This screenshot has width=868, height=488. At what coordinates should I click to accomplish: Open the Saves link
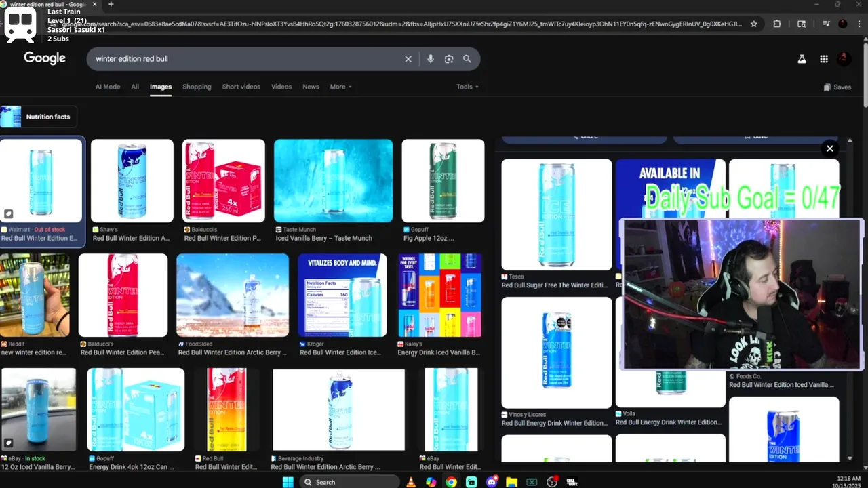click(837, 87)
